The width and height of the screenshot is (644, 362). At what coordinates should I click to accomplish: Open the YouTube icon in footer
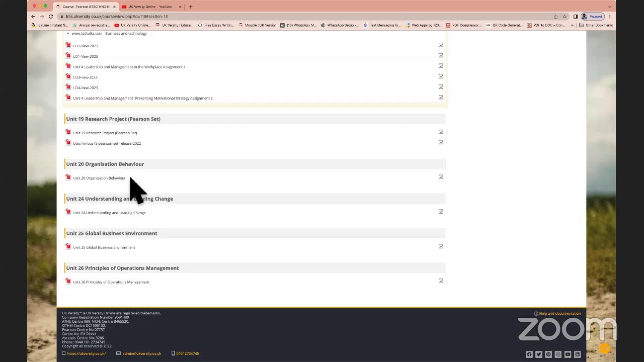[568, 354]
